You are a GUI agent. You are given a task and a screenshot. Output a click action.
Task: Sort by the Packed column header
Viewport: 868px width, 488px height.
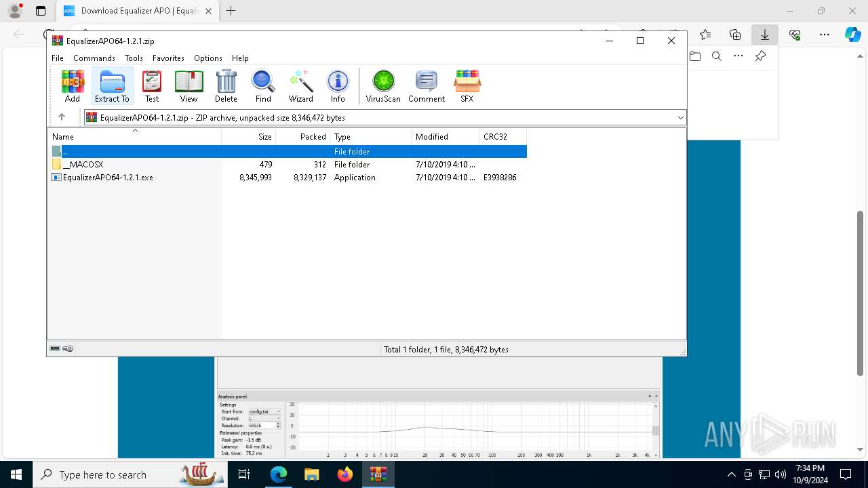302,137
